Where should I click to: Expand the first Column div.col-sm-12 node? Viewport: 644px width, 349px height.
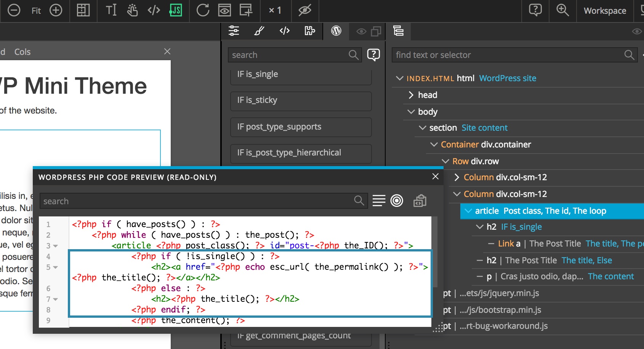(x=457, y=177)
